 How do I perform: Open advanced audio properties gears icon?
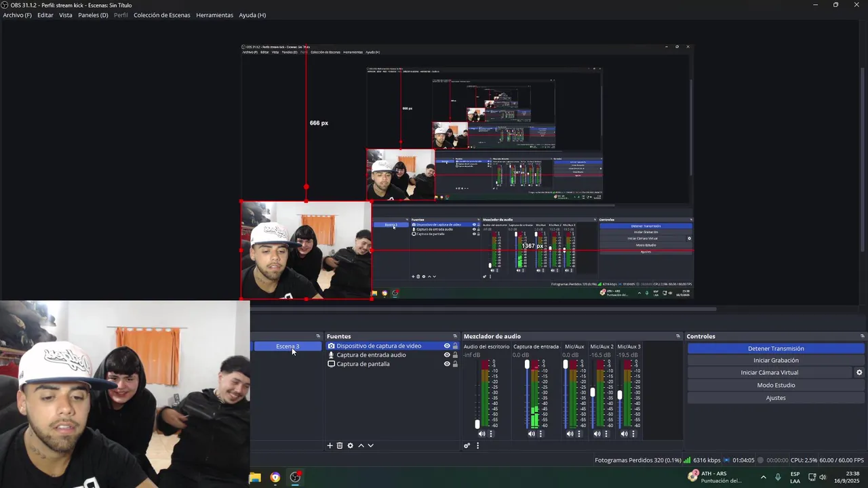467,445
